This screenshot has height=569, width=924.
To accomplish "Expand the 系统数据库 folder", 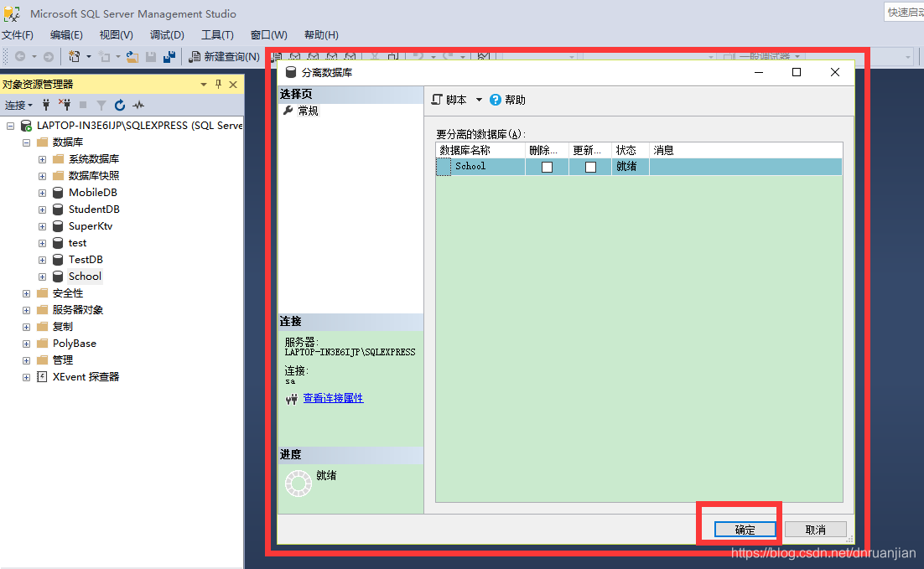I will pyautogui.click(x=42, y=159).
